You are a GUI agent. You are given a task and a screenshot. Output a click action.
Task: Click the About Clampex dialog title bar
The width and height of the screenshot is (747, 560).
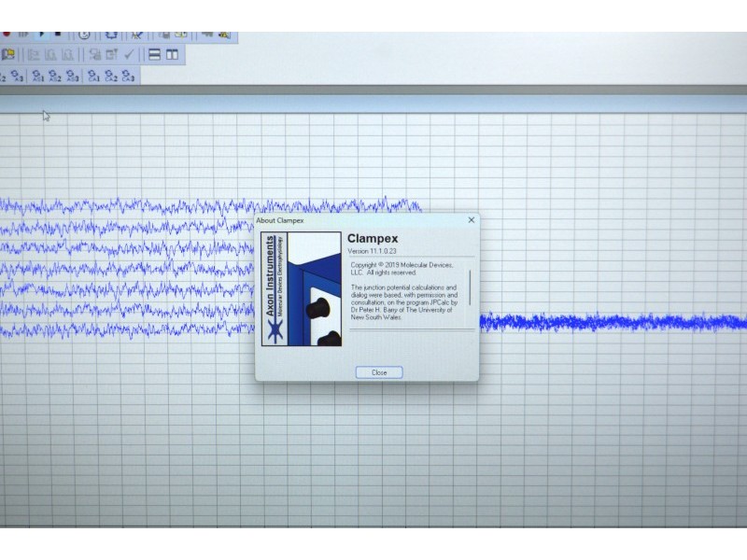355,220
